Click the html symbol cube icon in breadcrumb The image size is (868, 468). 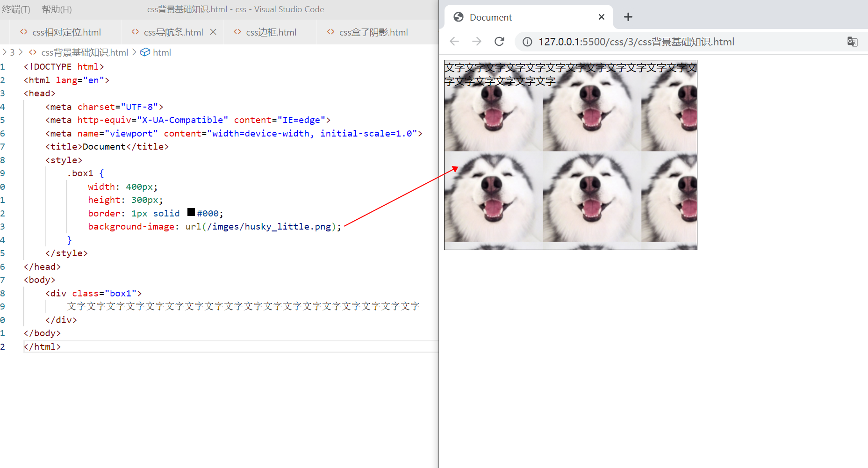pos(145,52)
